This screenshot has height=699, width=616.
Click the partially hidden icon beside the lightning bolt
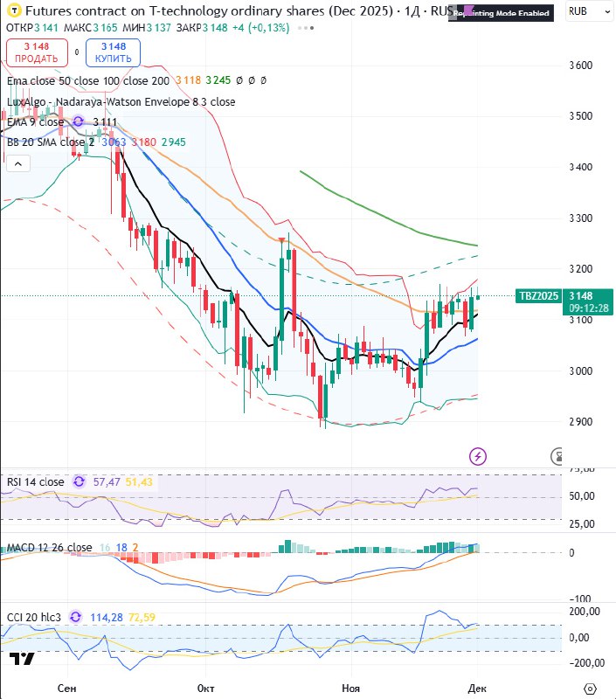558,455
